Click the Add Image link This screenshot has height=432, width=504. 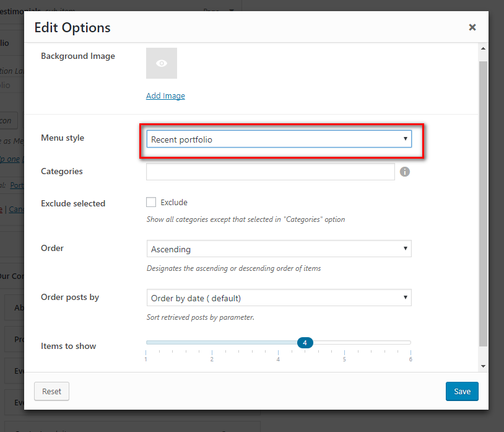tap(165, 95)
